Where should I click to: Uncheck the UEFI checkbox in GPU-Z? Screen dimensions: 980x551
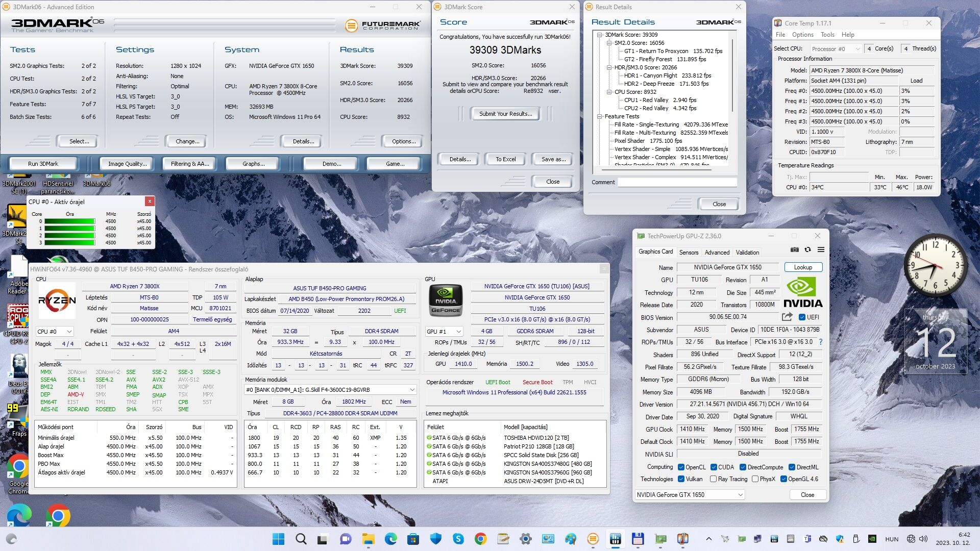click(x=802, y=317)
